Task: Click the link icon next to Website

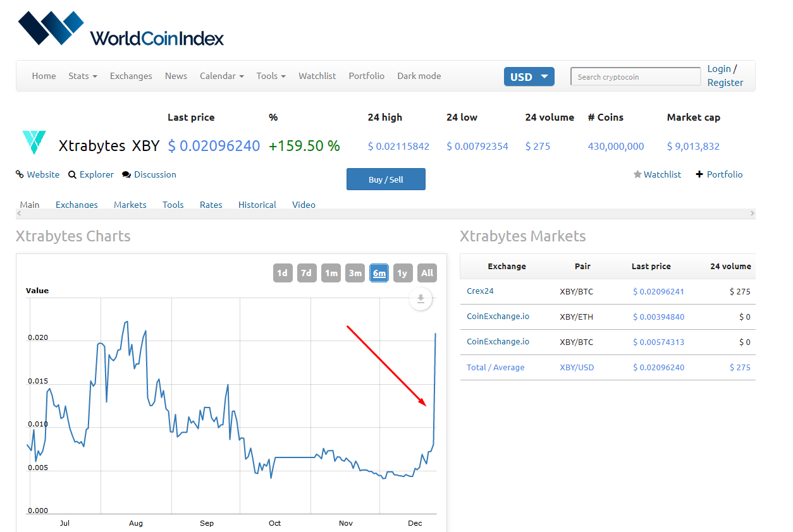Action: [x=20, y=174]
